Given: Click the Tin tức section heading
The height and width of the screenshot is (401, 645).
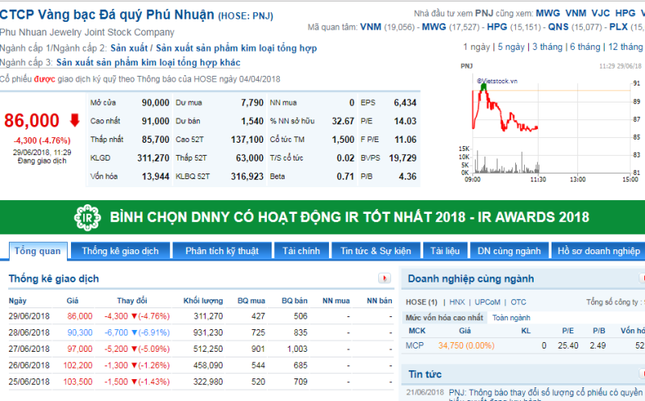Looking at the screenshot, I should click(425, 374).
